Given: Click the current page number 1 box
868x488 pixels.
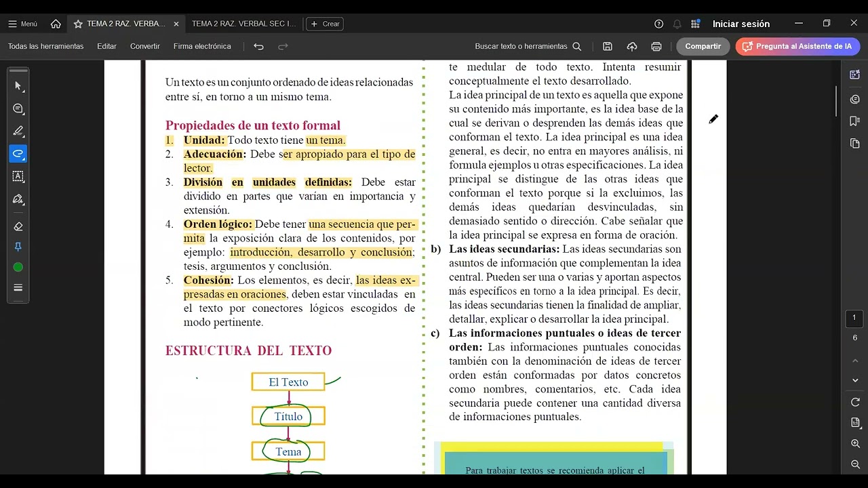Looking at the screenshot, I should pyautogui.click(x=854, y=318).
